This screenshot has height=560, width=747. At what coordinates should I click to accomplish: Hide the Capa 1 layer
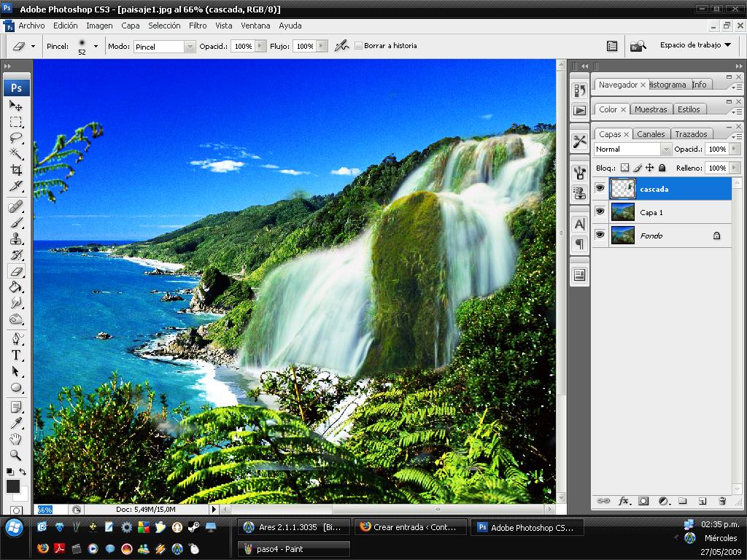(600, 211)
